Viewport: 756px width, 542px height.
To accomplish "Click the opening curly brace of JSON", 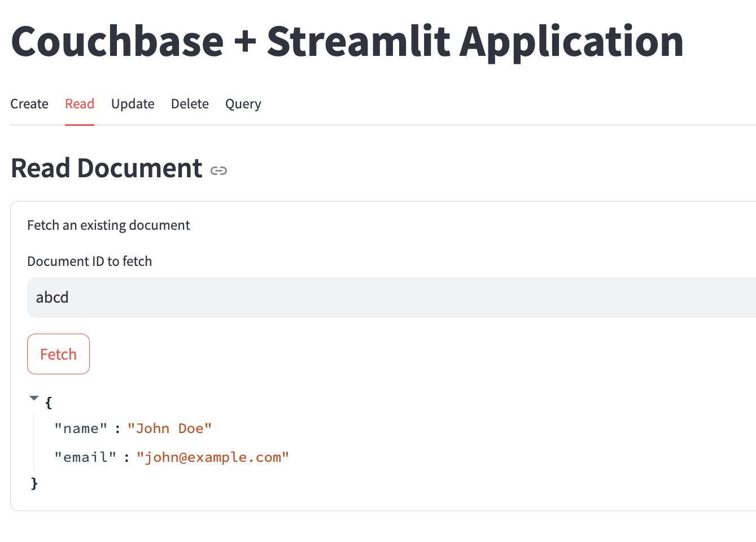I will pyautogui.click(x=49, y=403).
